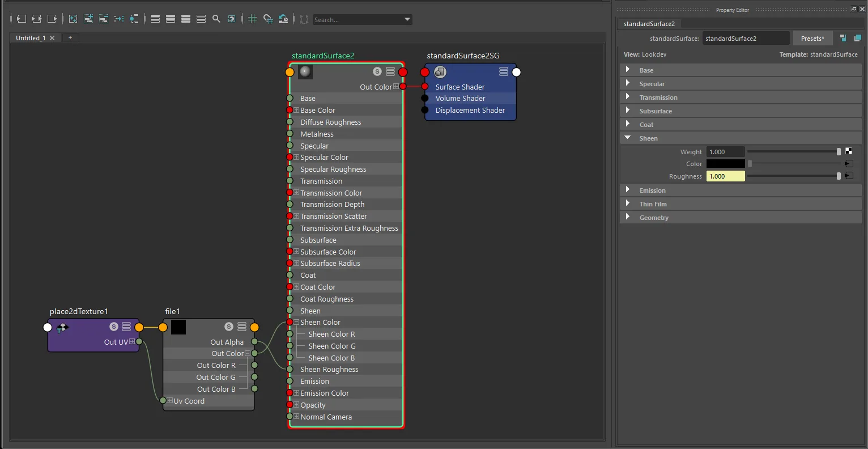Click the Input Connections toolbar icon
868x449 pixels.
click(x=21, y=19)
